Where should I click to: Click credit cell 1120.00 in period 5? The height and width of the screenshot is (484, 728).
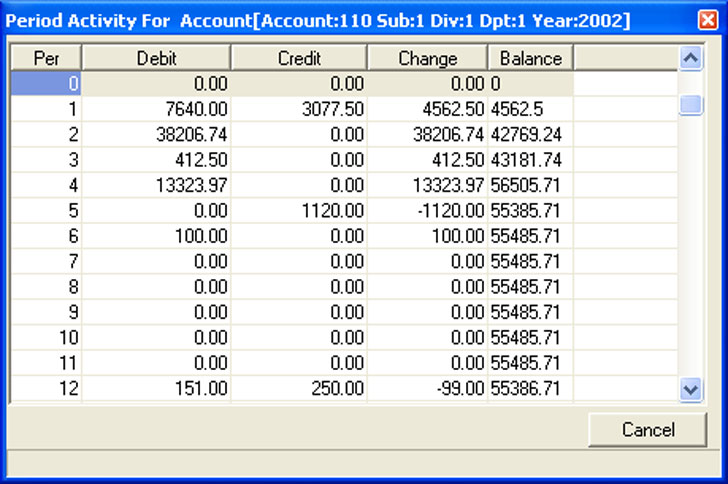tap(299, 210)
